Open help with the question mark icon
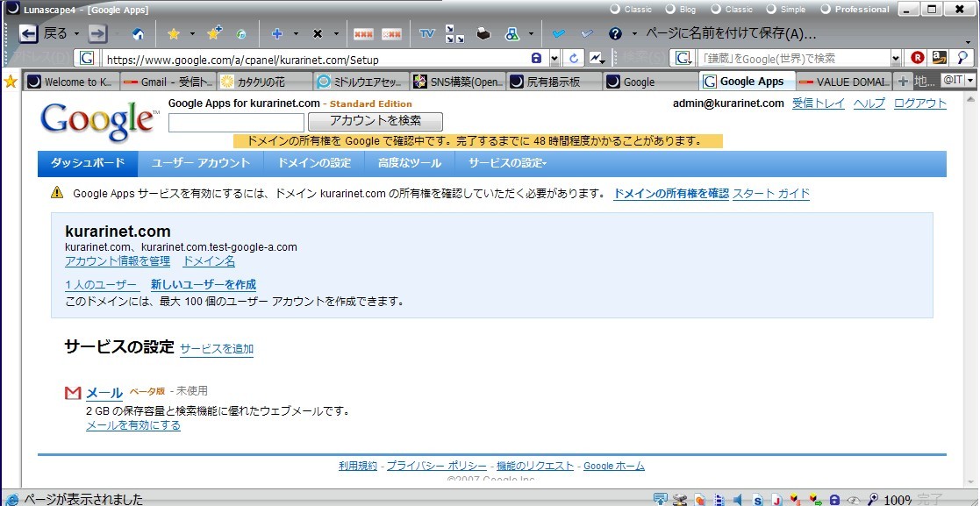 click(x=615, y=33)
